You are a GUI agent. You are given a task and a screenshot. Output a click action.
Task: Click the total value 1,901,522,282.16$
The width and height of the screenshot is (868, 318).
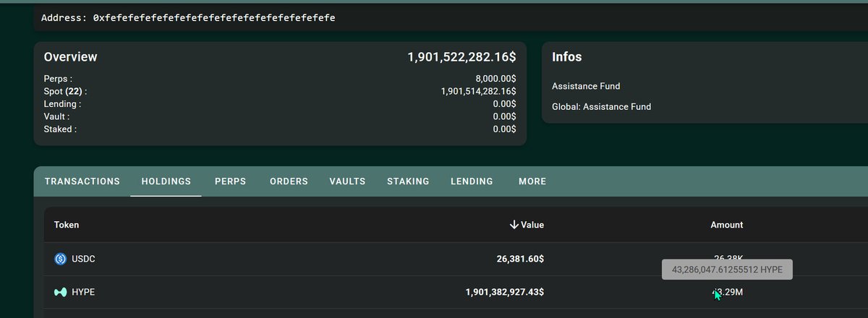(x=461, y=57)
